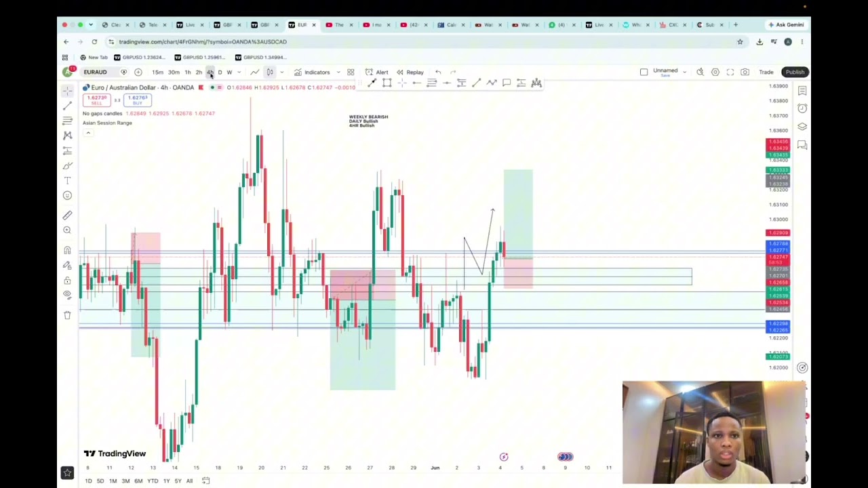This screenshot has width=868, height=488.
Task: Select the 5D date range
Action: tap(100, 481)
